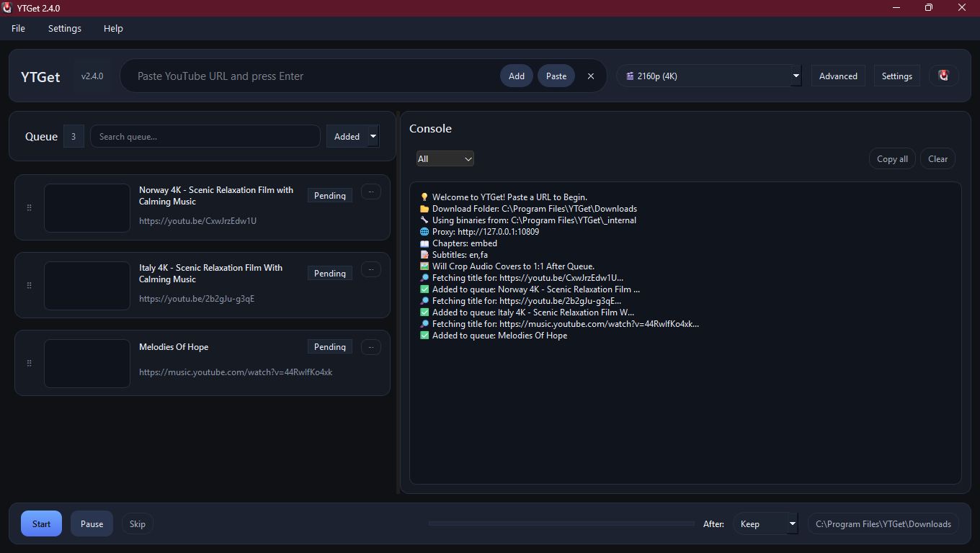Screen dimensions: 980x553
Task: Click the Settings button in the top bar
Action: [x=897, y=76]
